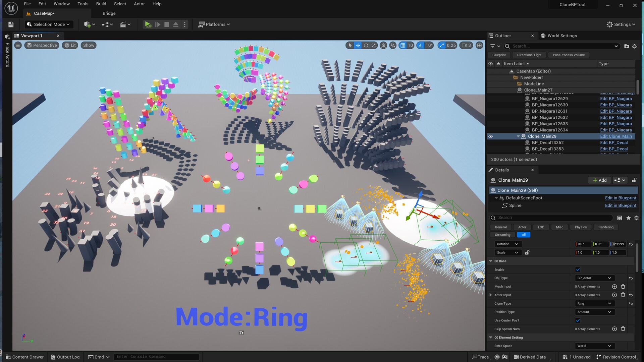Expand the Actor Input array
644x362 pixels.
tap(491, 295)
